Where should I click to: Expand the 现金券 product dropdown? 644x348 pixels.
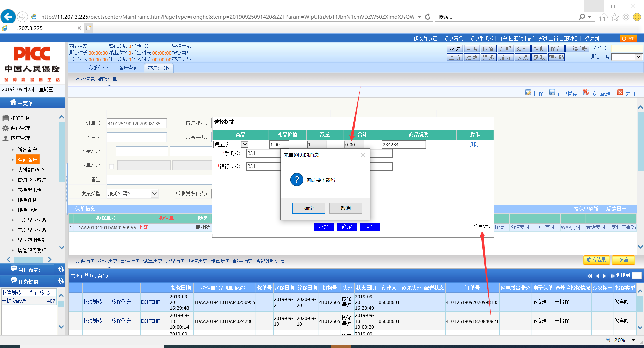pos(245,144)
